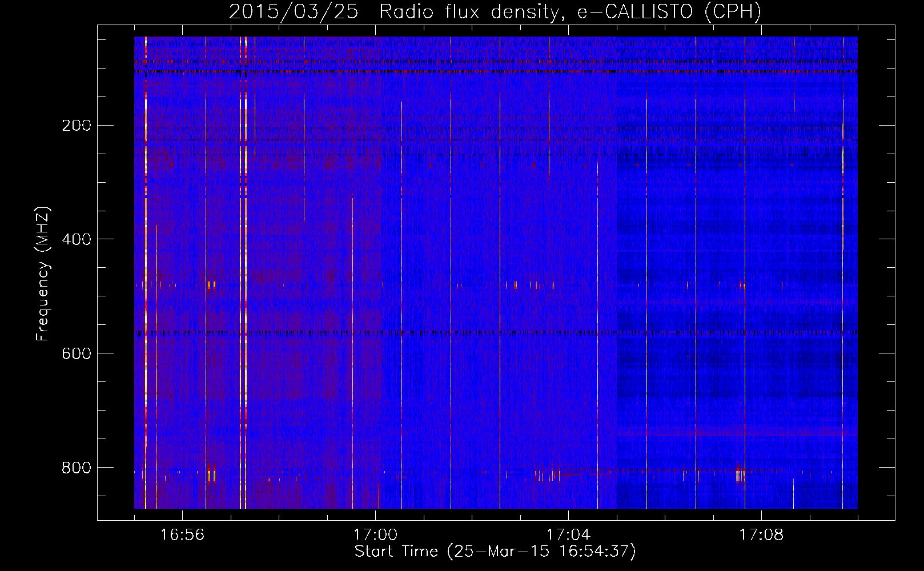
Task: Click the 17:08 time tick label
Action: [761, 535]
